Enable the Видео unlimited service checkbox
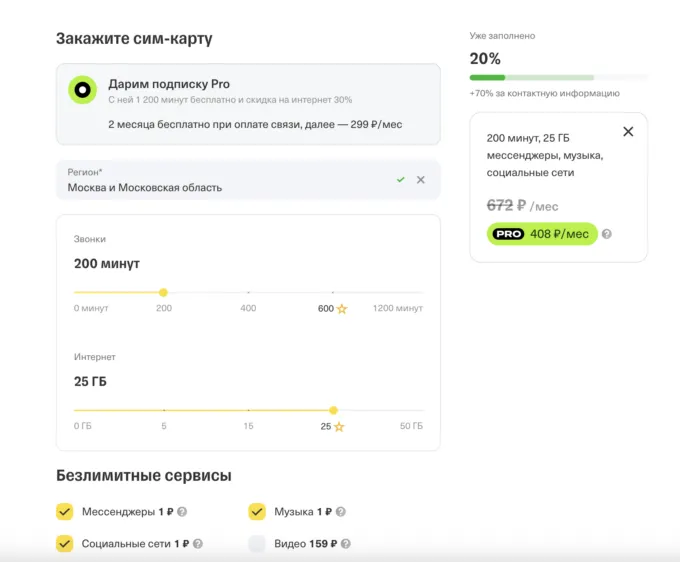This screenshot has width=680, height=562. [x=257, y=544]
